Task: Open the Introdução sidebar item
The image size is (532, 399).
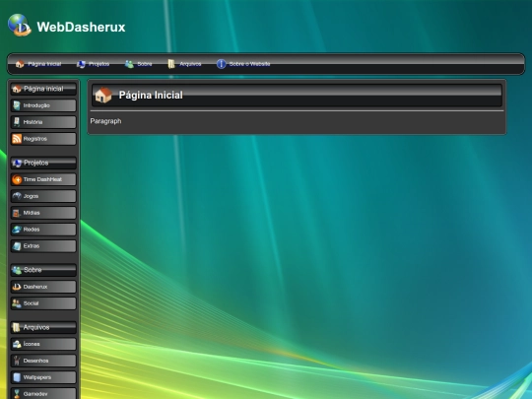Action: pyautogui.click(x=43, y=105)
